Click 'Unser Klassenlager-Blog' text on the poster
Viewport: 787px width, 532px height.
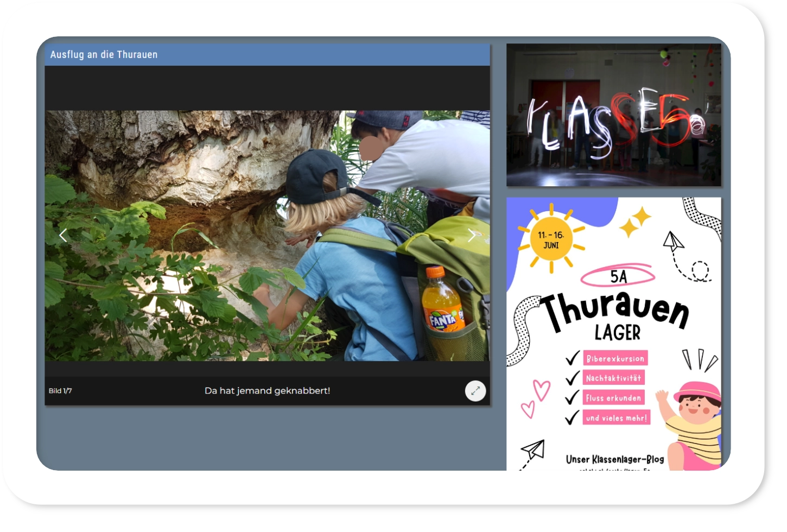(615, 459)
